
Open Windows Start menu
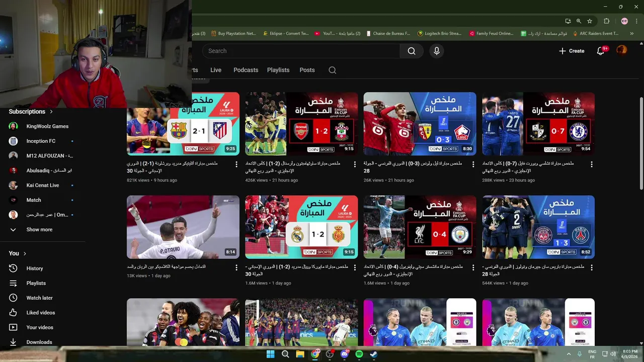(x=270, y=354)
